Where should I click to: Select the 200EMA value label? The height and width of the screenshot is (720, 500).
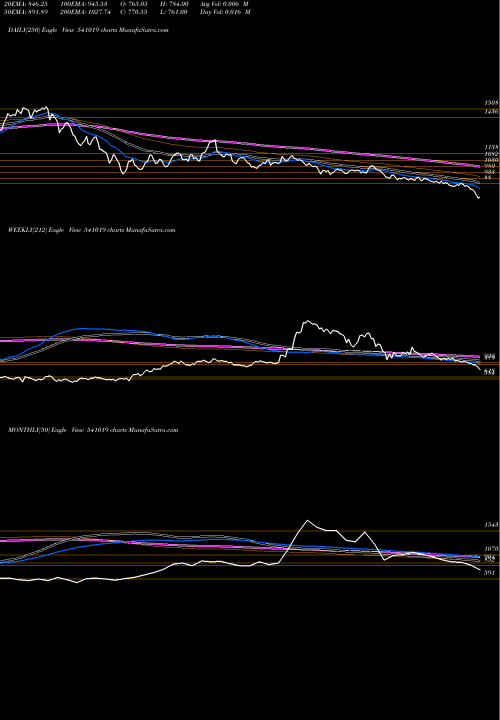click(86, 12)
